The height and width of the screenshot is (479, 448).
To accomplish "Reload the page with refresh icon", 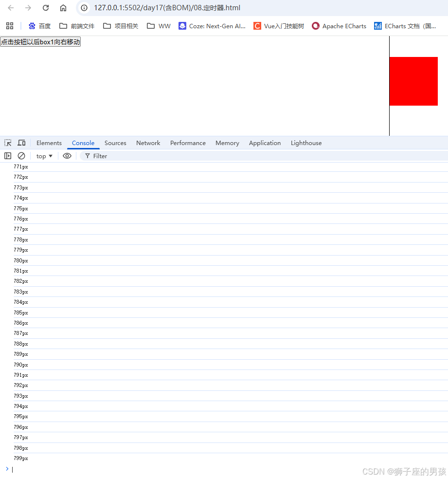I will (x=46, y=8).
